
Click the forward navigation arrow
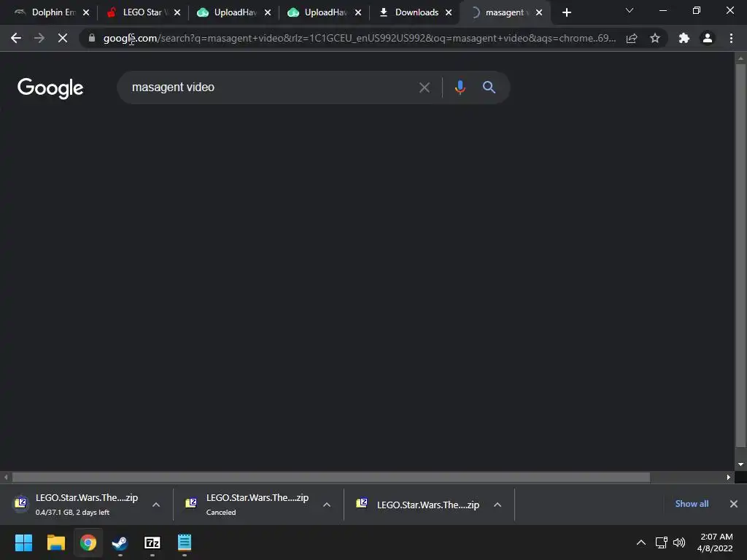point(39,38)
